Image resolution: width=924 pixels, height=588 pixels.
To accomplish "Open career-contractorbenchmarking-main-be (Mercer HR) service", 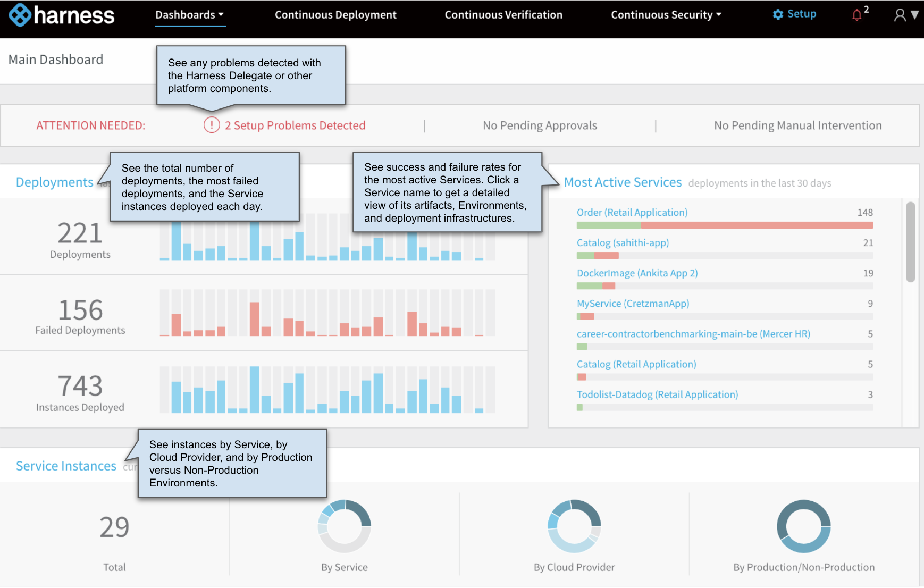I will click(x=693, y=333).
